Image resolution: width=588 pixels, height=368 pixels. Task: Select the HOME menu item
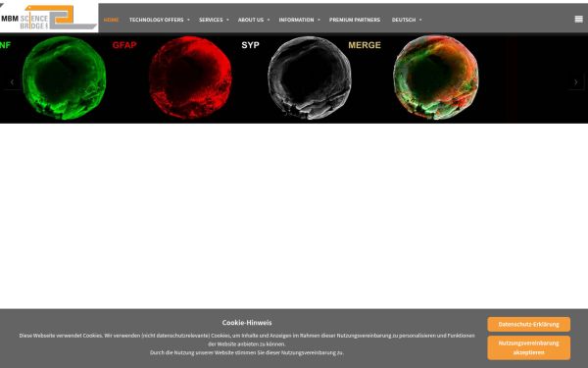111,20
